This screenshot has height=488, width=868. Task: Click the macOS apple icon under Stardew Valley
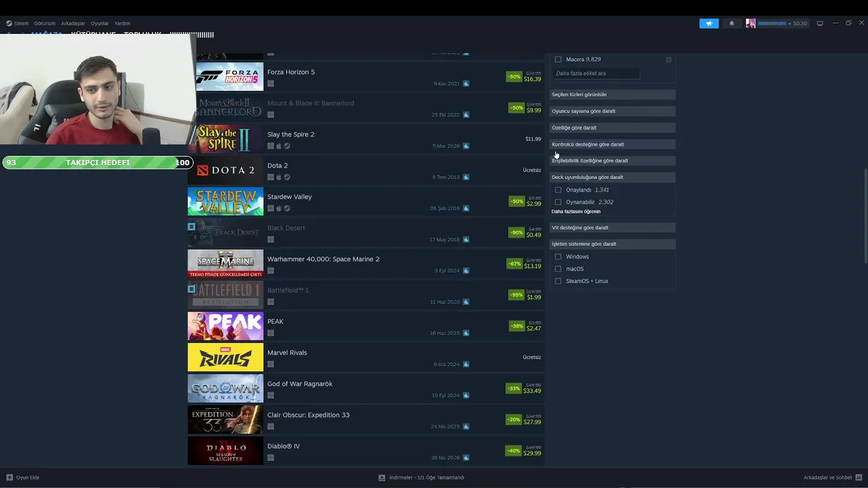[x=279, y=208]
